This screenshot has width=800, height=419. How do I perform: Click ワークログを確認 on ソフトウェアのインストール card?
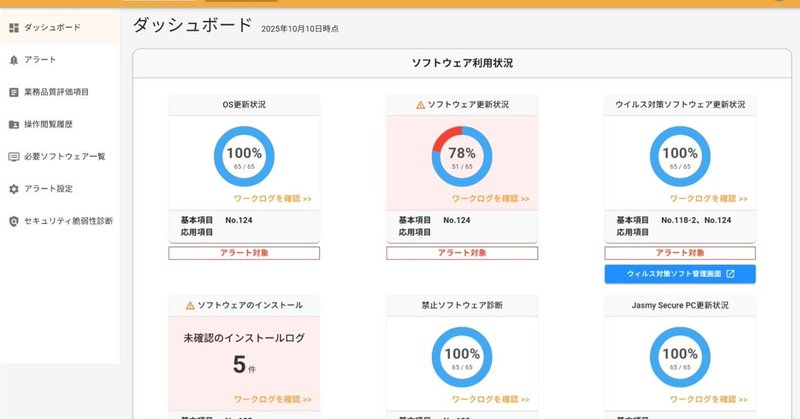tap(272, 399)
